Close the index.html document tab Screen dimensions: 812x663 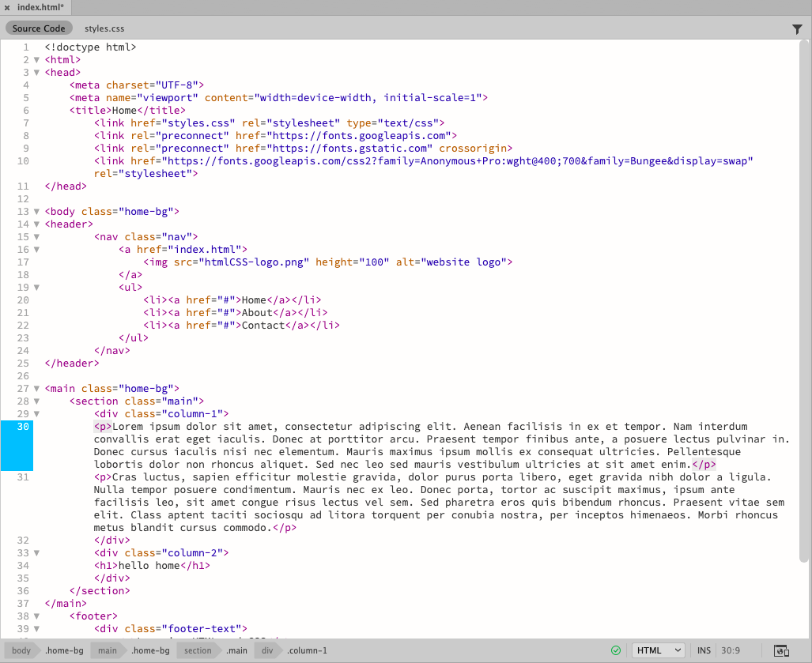(7, 7)
